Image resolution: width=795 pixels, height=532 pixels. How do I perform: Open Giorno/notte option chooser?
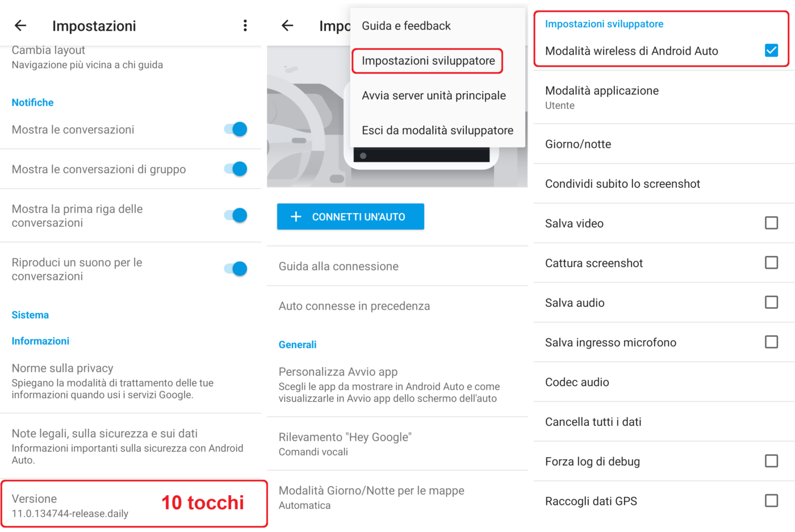pyautogui.click(x=578, y=144)
